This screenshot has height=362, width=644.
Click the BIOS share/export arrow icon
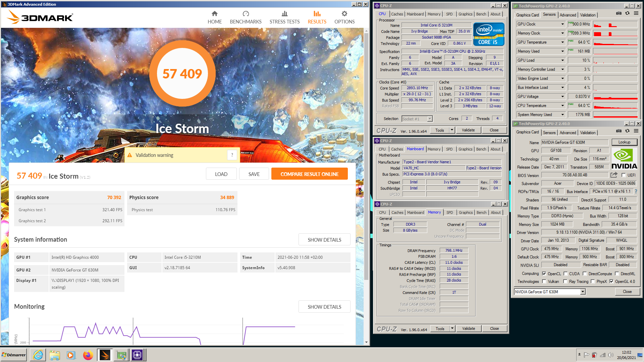click(x=614, y=175)
